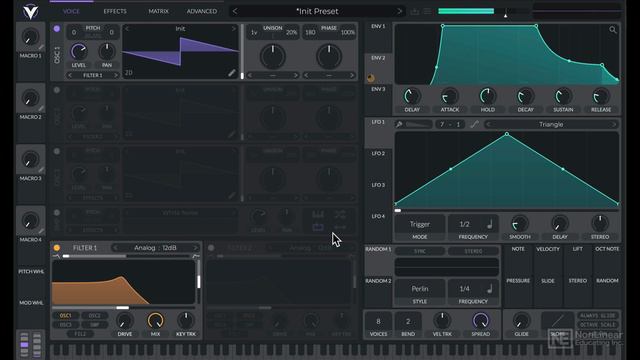Click the Random 2 frequency note icon

pos(490,289)
